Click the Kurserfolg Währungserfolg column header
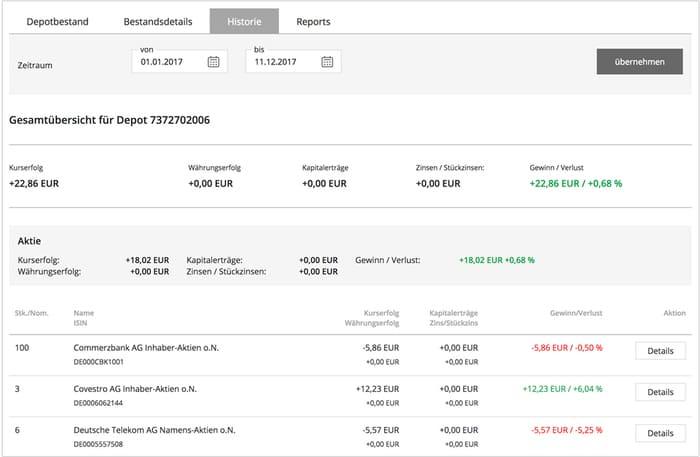 372,318
